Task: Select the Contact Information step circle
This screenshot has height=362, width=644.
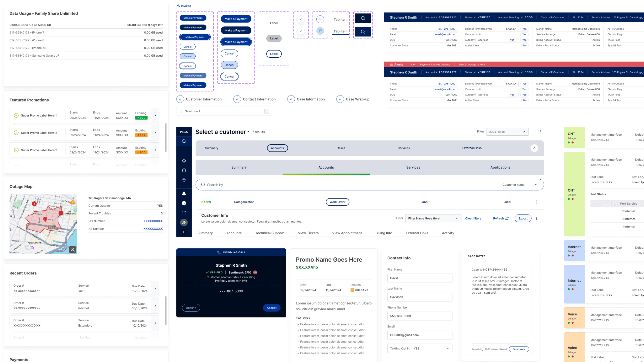Action: click(x=237, y=99)
